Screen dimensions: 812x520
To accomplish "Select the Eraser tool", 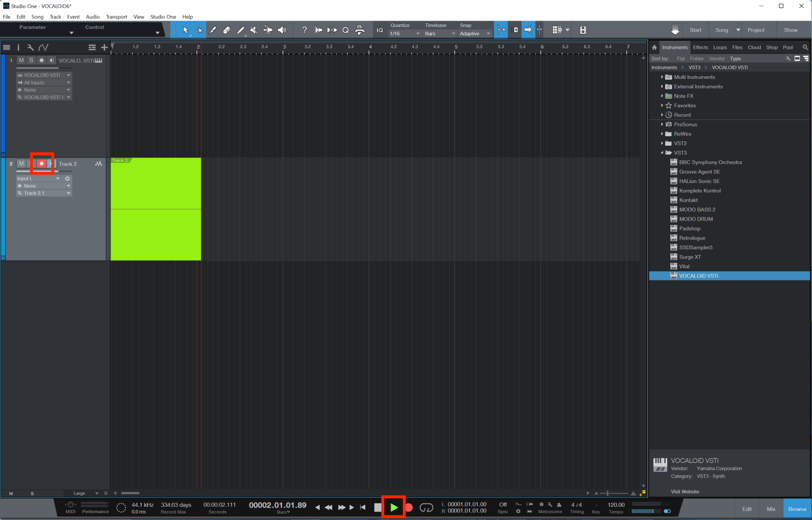I will click(226, 30).
